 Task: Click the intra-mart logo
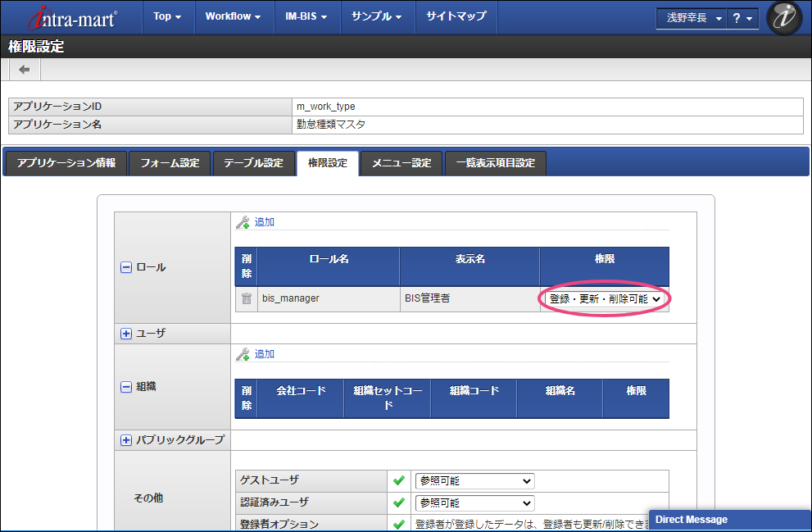72,17
